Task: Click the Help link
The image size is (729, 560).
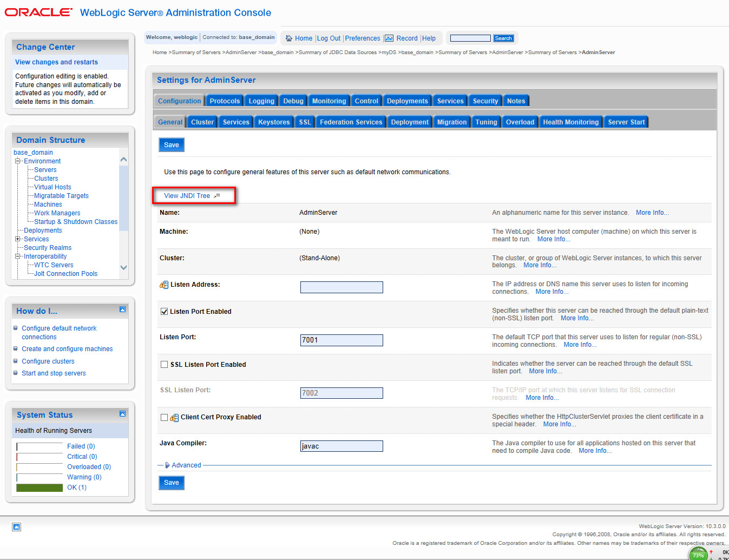Action: pos(429,38)
